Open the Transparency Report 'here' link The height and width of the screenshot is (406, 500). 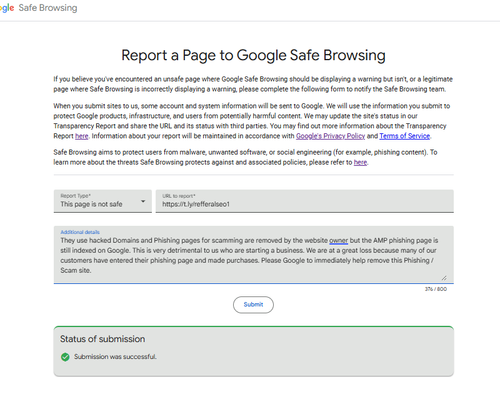tap(82, 136)
